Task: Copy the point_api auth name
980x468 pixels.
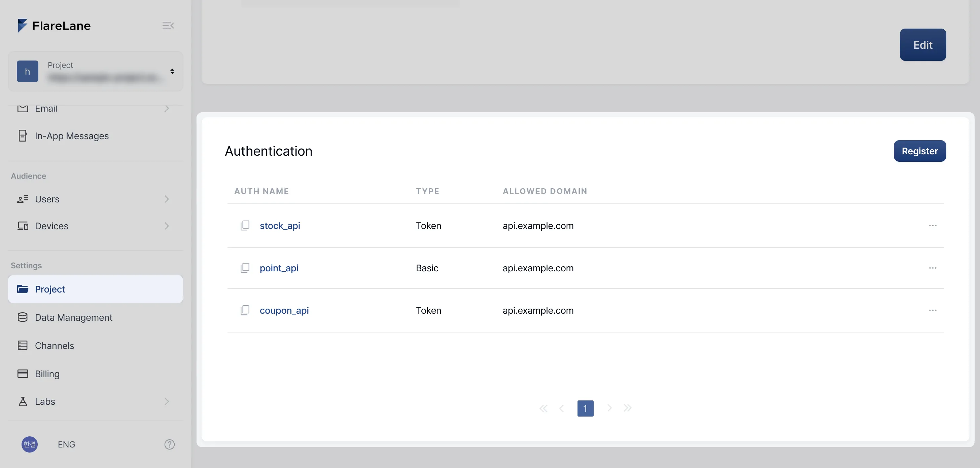Action: coord(245,268)
